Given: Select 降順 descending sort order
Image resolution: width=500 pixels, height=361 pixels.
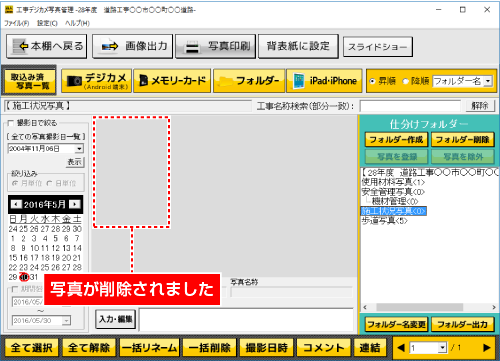Looking at the screenshot, I should pos(405,81).
